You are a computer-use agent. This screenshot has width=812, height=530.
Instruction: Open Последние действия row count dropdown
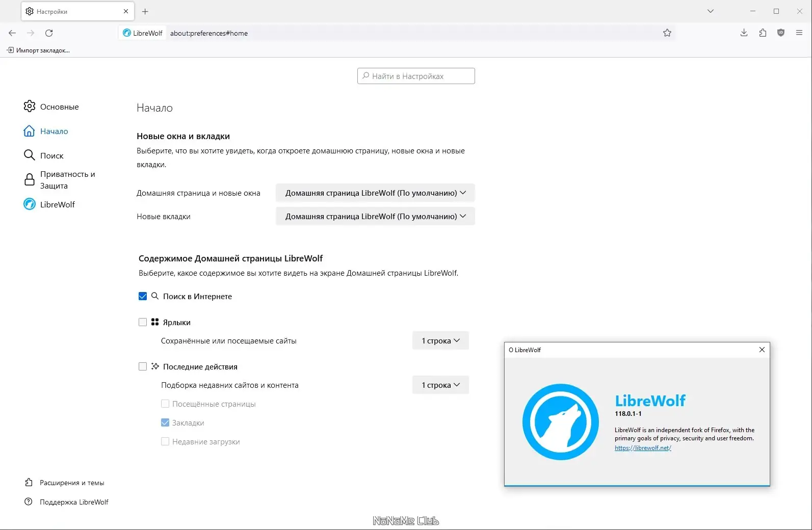tap(440, 385)
